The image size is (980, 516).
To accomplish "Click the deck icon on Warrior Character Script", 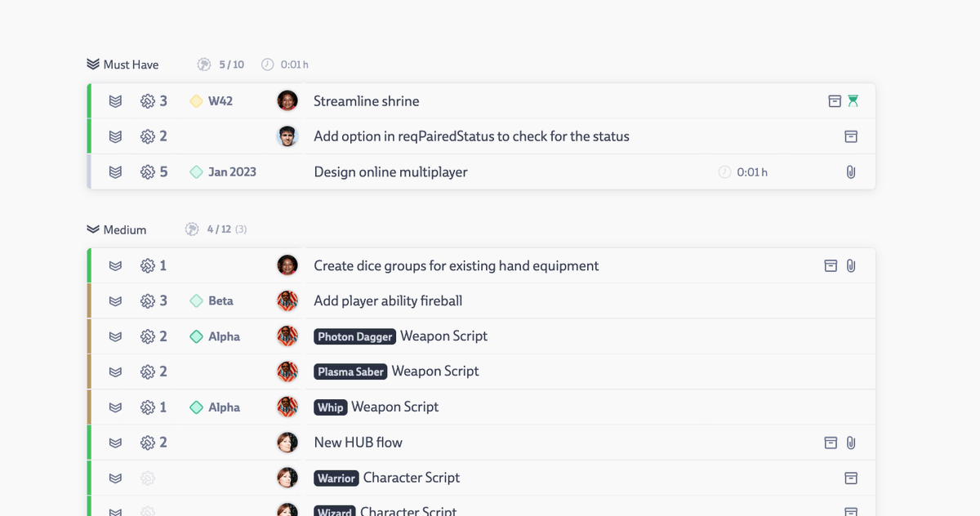I will coord(852,478).
